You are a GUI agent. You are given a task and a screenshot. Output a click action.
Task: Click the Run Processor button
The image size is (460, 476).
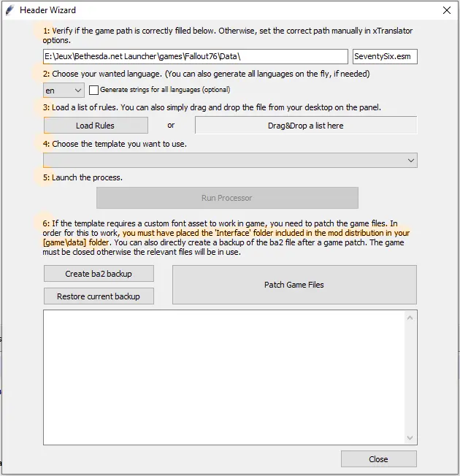pos(227,198)
